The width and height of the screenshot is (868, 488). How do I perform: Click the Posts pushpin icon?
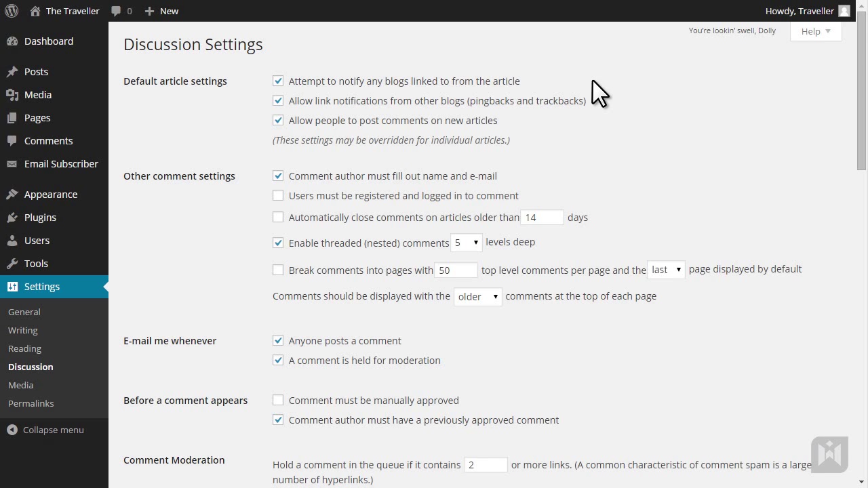12,72
